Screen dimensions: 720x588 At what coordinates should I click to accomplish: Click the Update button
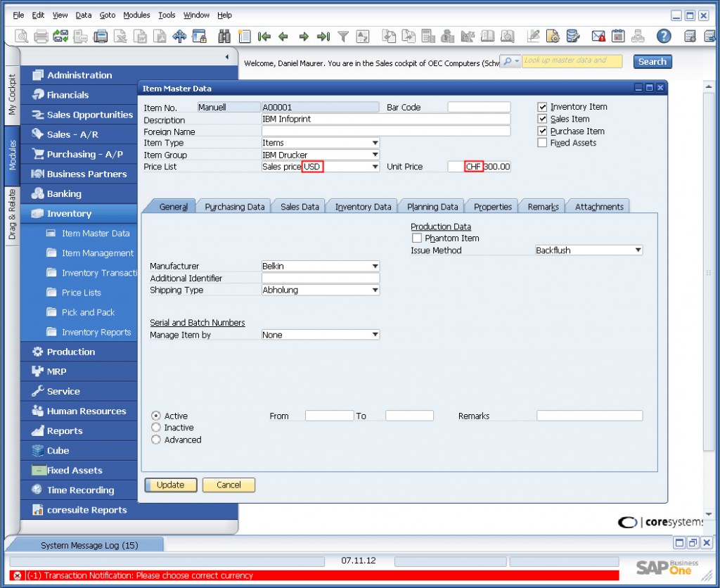(170, 485)
